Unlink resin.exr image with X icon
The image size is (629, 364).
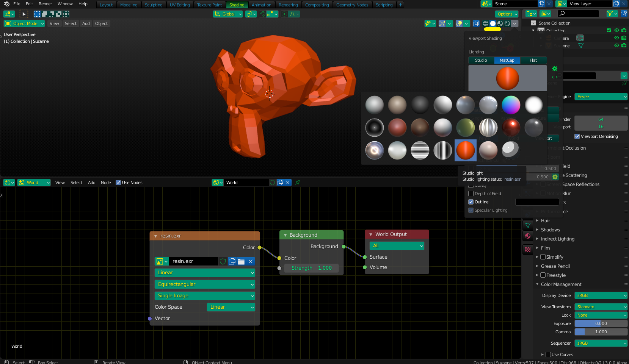click(250, 261)
